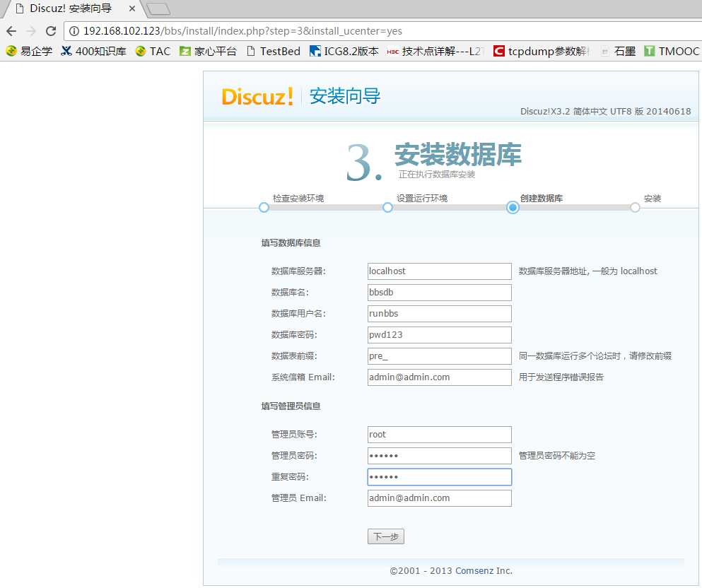Click the 检查安装环境 step marker
The width and height of the screenshot is (702, 588).
(264, 208)
